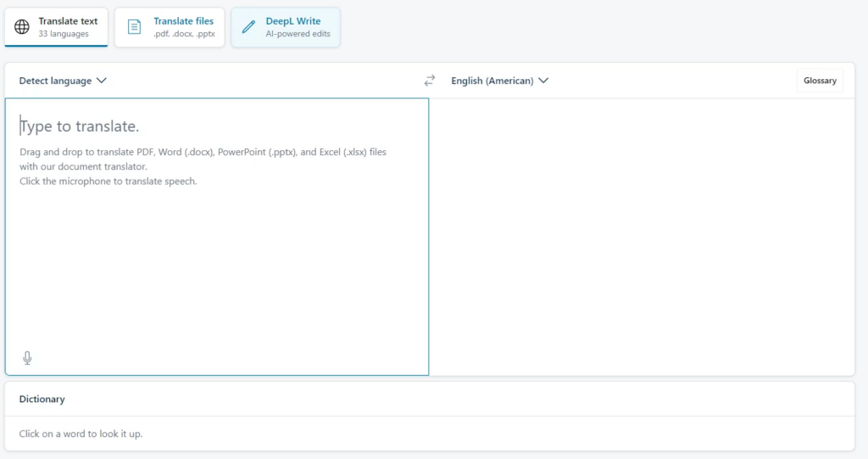Click the 'AI-powered edits' subtitle
The image size is (868, 459).
298,34
